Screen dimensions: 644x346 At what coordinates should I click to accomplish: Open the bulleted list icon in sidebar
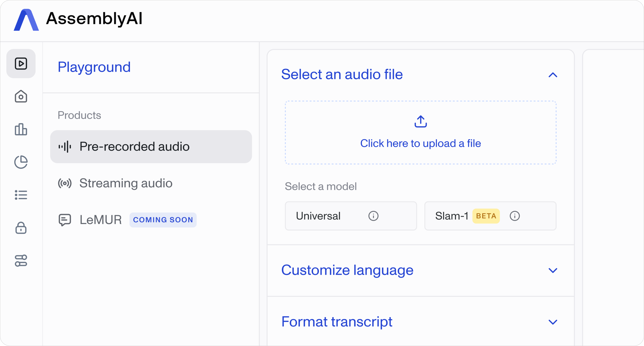point(21,195)
